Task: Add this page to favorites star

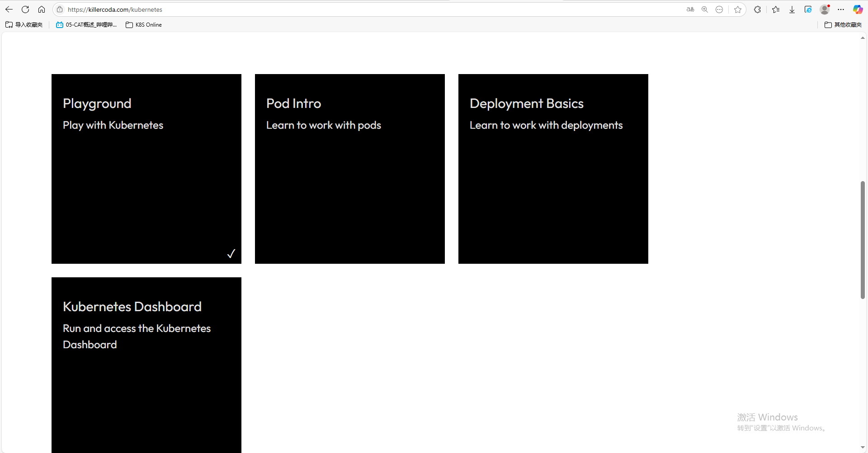Action: click(x=738, y=9)
